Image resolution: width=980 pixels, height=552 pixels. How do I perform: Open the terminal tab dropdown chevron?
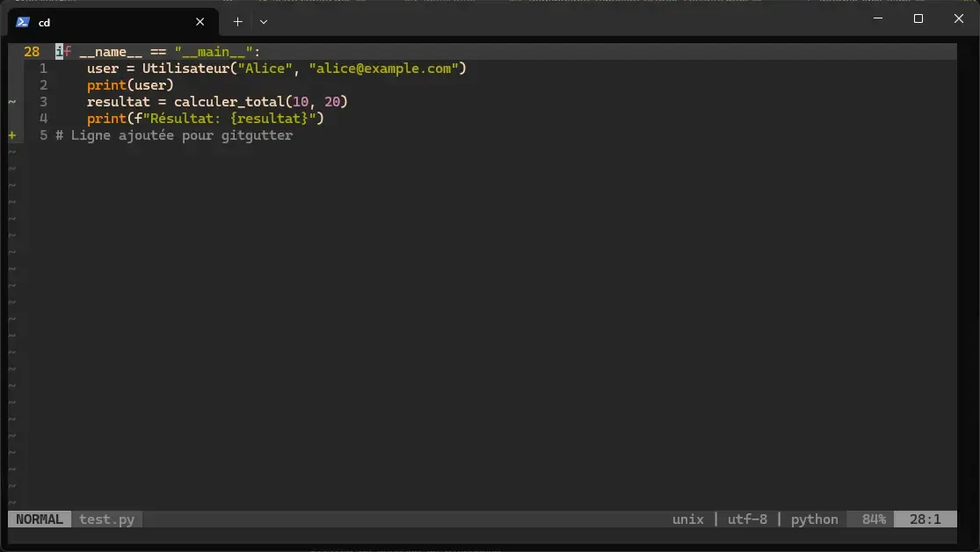click(263, 21)
